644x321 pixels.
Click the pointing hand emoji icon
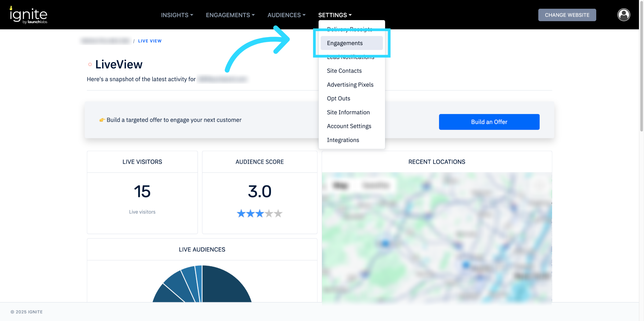click(102, 120)
